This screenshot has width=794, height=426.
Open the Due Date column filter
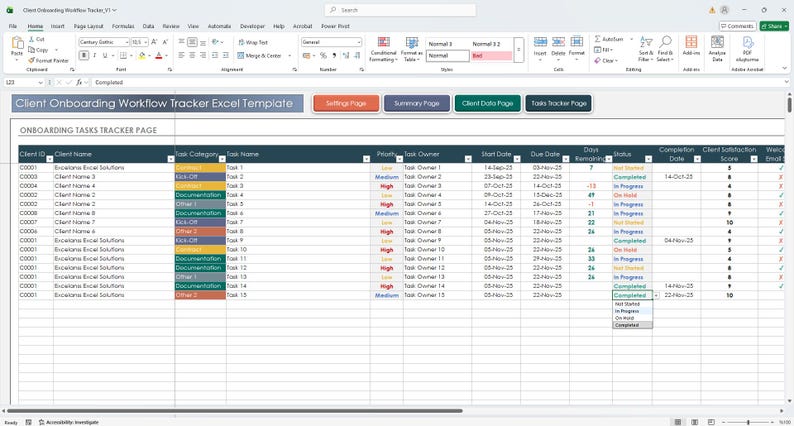coord(566,159)
